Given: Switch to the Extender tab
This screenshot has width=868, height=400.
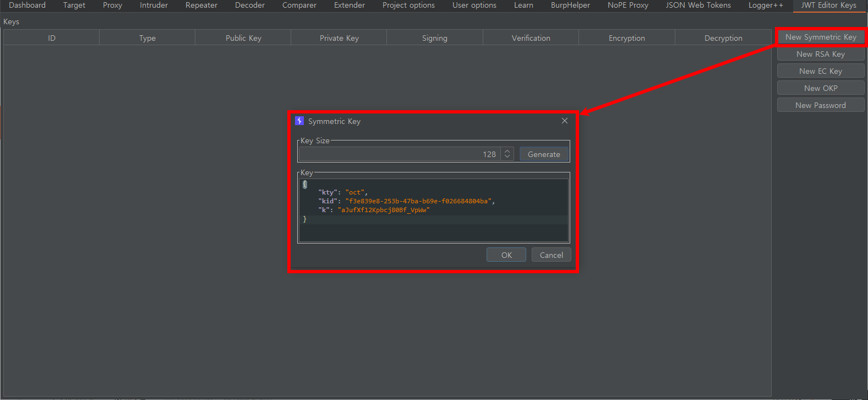Looking at the screenshot, I should point(350,5).
